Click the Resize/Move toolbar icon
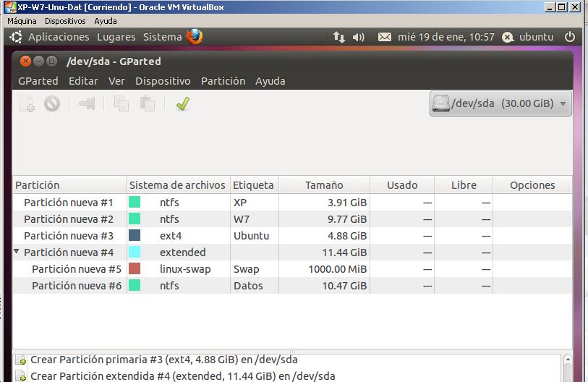 click(87, 103)
